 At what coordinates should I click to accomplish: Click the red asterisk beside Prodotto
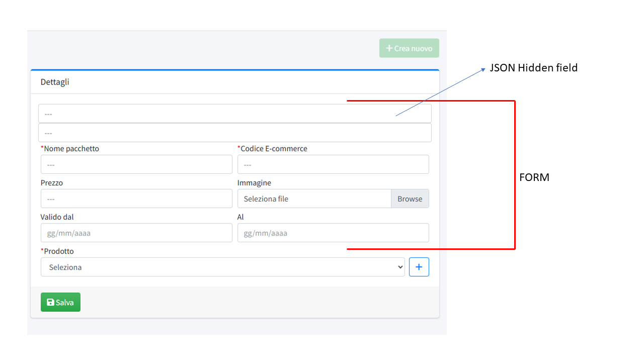point(42,251)
